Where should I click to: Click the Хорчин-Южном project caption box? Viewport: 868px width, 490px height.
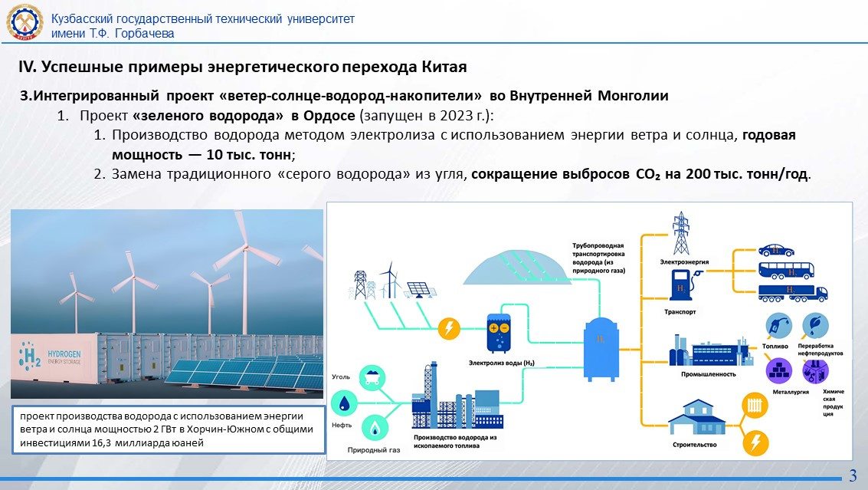pos(168,429)
